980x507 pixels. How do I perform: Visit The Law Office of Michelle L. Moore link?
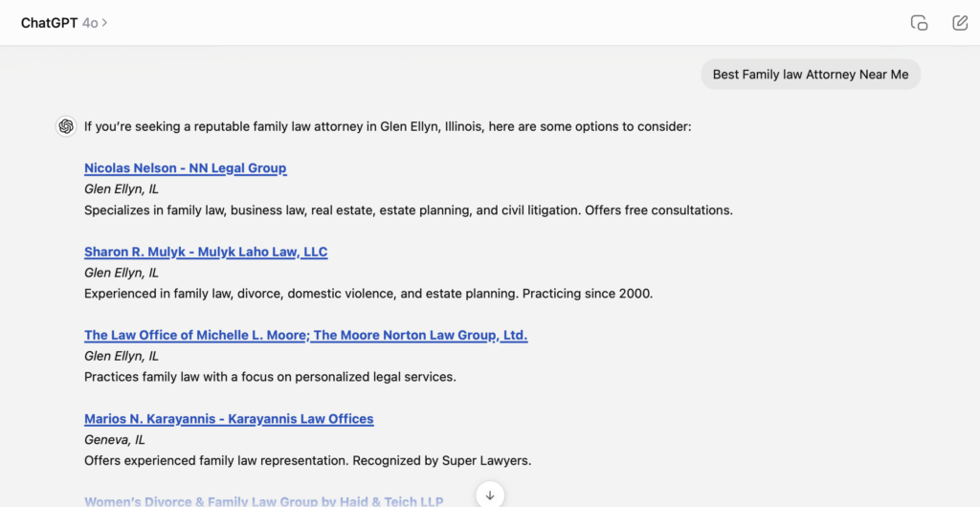click(x=195, y=335)
